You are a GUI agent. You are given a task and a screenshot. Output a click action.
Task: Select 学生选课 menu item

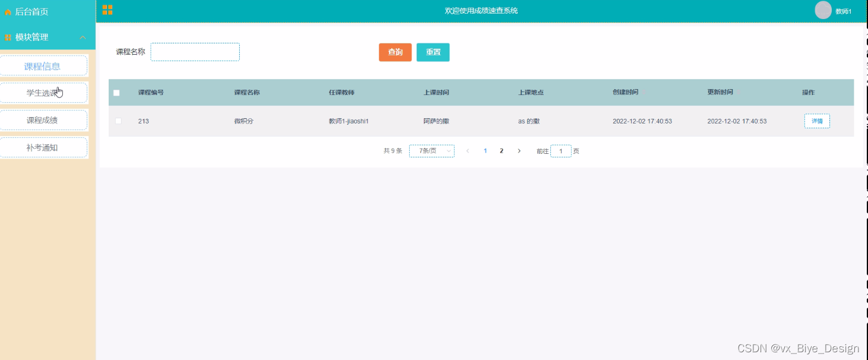point(43,93)
